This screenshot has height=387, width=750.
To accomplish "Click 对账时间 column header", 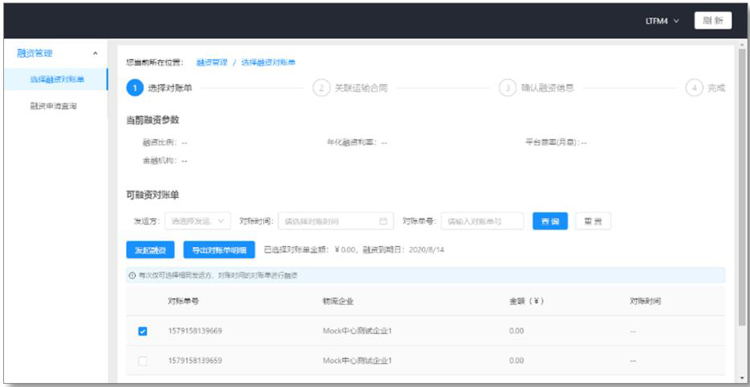I will [646, 301].
